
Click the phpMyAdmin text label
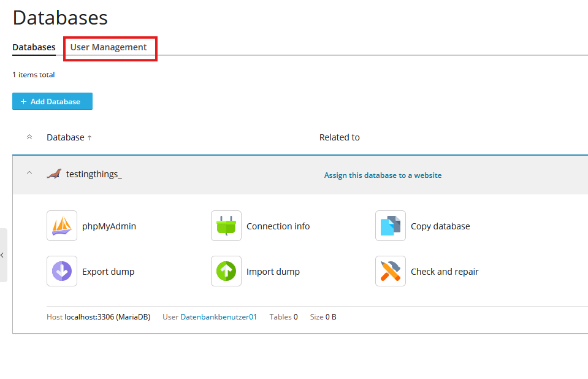(109, 226)
